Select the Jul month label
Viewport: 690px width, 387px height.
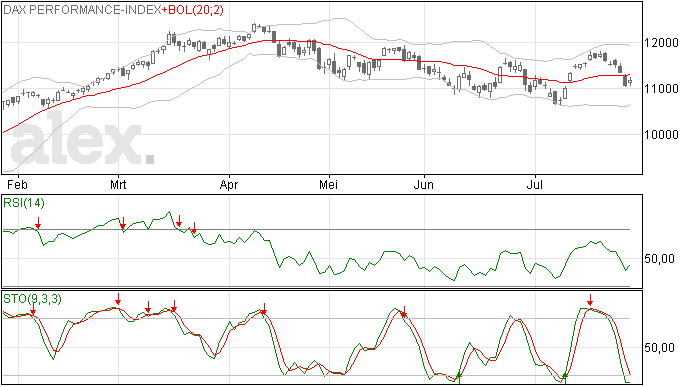(535, 184)
